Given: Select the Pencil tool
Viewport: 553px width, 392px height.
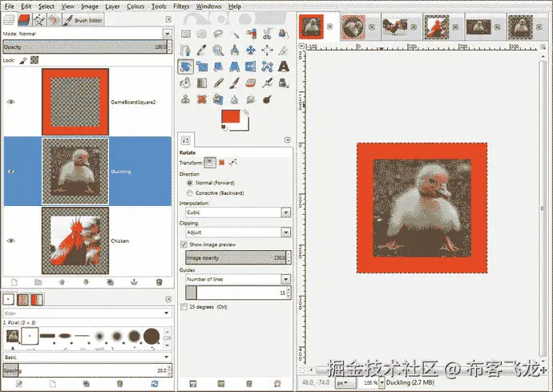Looking at the screenshot, I should click(218, 83).
